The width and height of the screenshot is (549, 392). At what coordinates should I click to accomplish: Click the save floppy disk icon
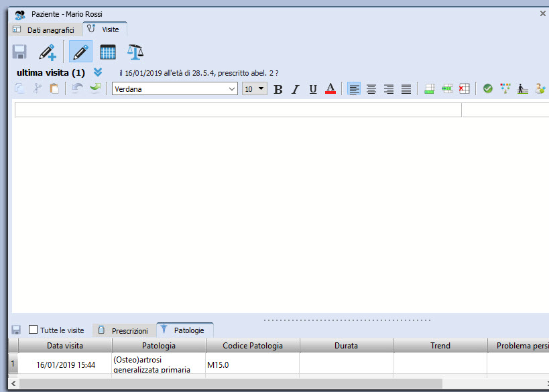[x=19, y=52]
